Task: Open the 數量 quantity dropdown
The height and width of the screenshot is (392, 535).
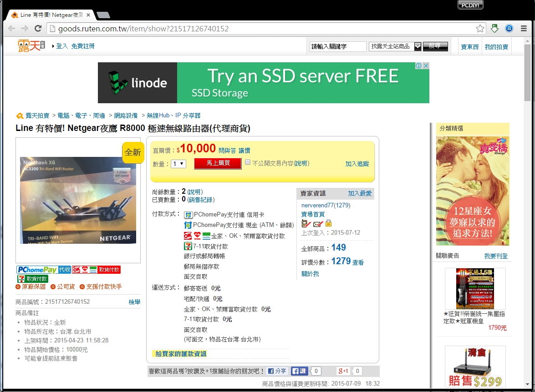Action: coord(178,164)
